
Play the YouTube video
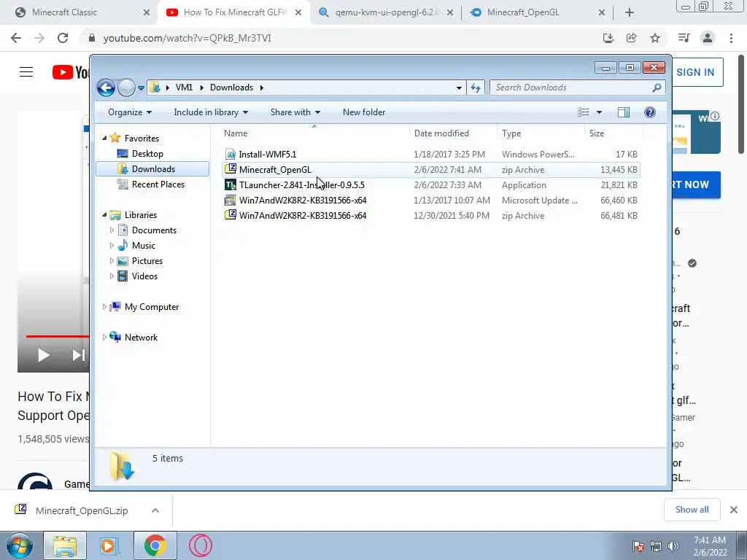tap(43, 355)
